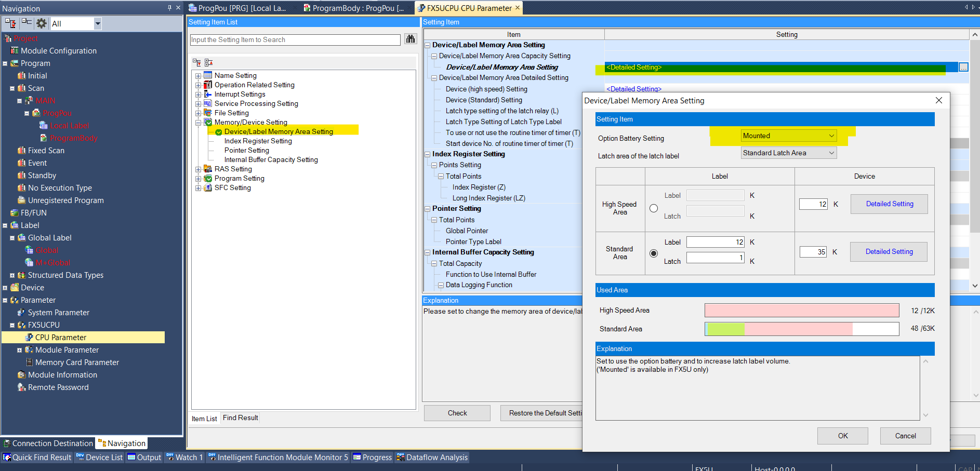The height and width of the screenshot is (471, 980).
Task: Click the Setting Item search field
Action: pos(295,40)
